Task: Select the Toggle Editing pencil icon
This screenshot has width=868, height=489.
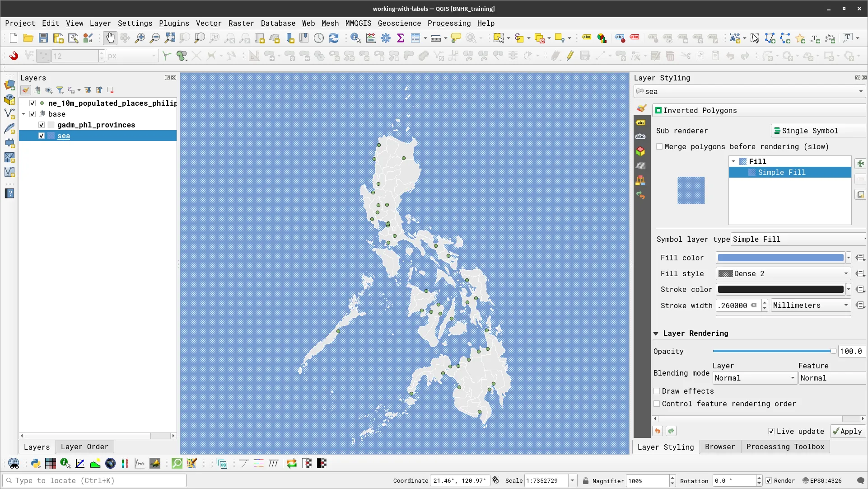Action: 569,56
